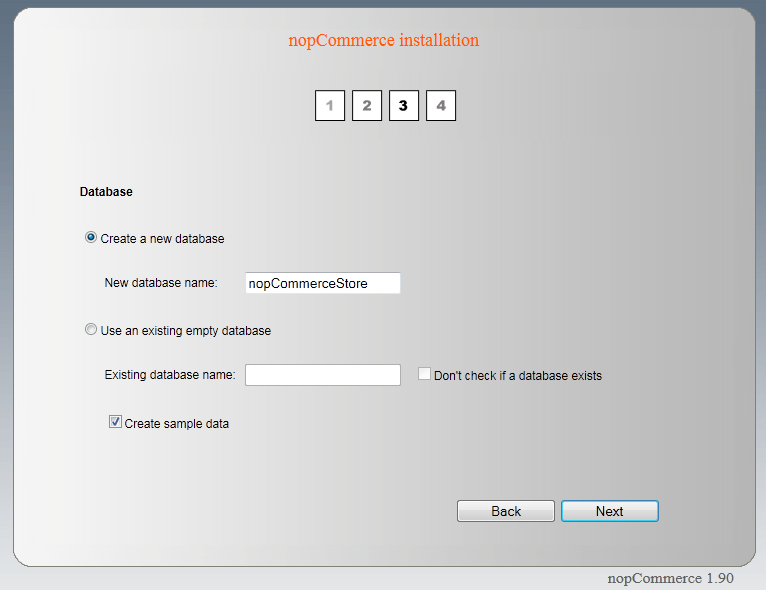Go to installation step 1 box
Image resolution: width=766 pixels, height=590 pixels.
(330, 105)
